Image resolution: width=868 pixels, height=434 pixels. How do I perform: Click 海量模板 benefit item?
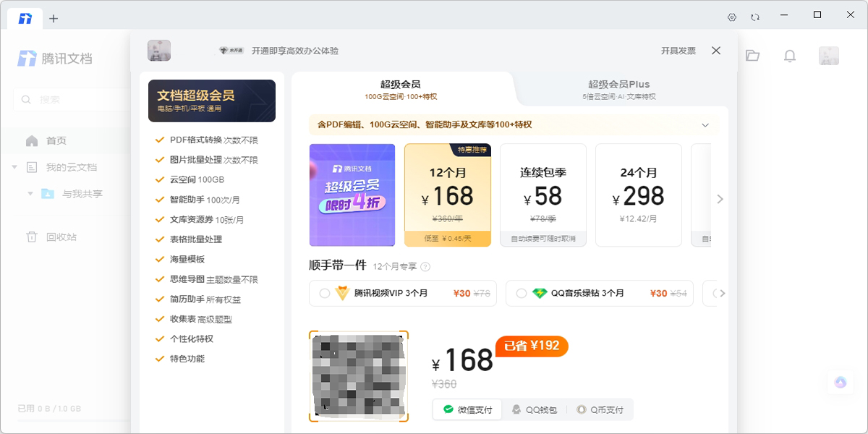[180, 259]
